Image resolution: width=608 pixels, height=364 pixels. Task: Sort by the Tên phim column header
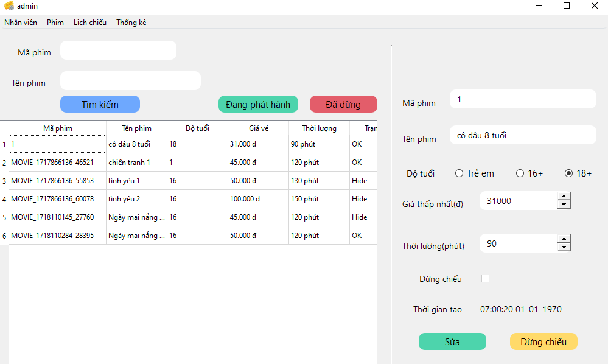coord(136,128)
